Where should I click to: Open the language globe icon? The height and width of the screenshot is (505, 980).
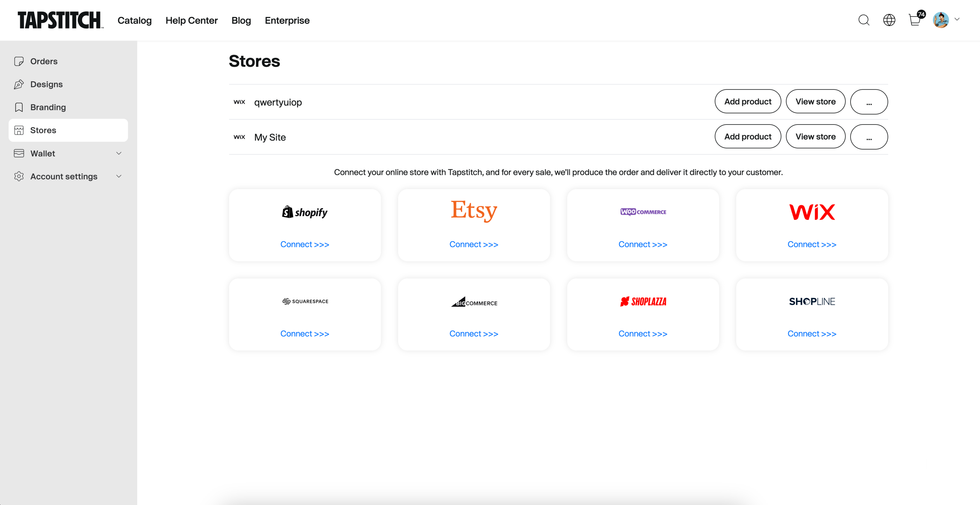coord(889,20)
